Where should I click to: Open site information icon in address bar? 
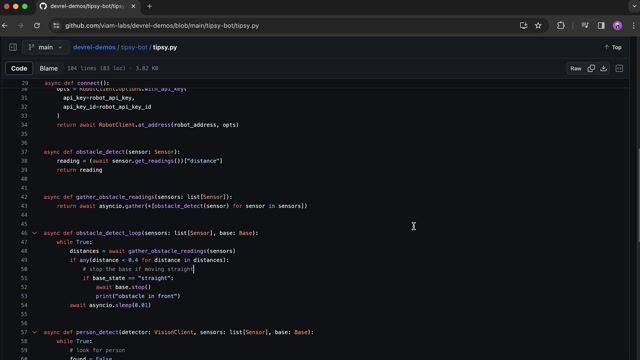56,26
